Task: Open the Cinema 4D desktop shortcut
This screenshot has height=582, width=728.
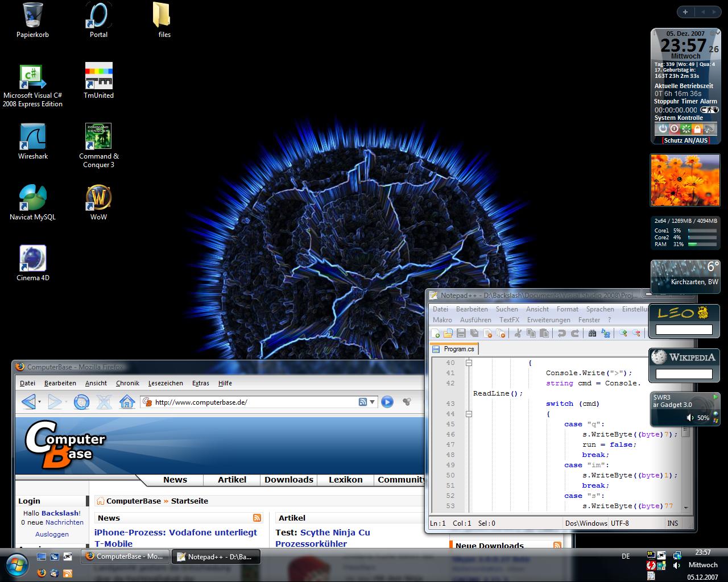Action: (x=33, y=264)
